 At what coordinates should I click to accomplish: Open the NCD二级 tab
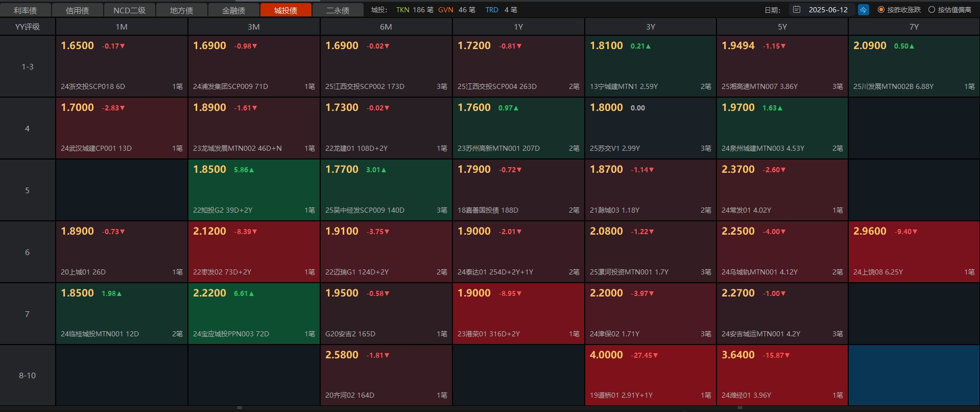tap(130, 10)
